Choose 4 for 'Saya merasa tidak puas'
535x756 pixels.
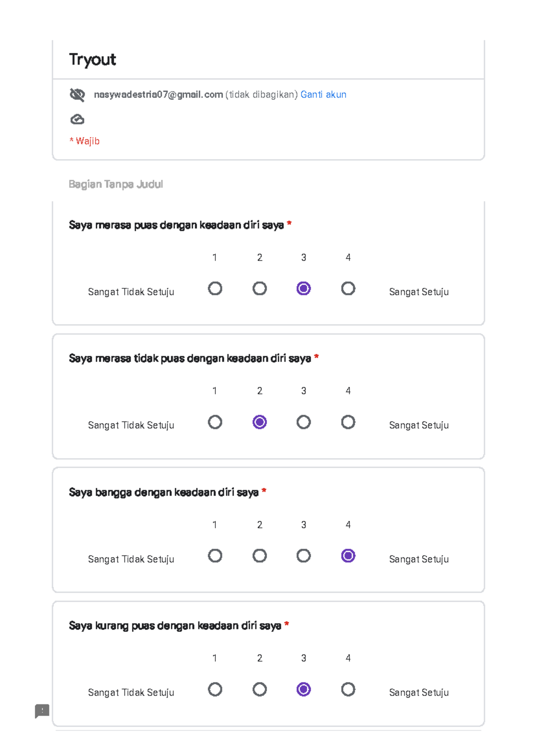pyautogui.click(x=348, y=422)
